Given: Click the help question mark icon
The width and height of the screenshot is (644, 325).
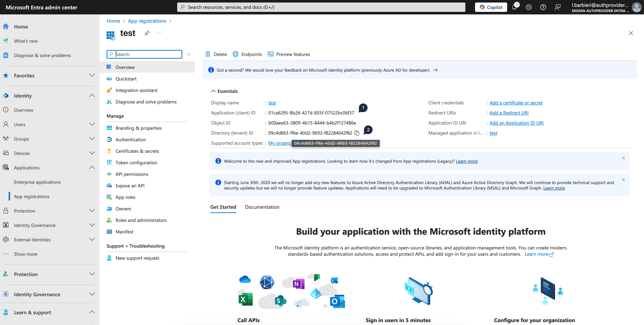Looking at the screenshot, I should pyautogui.click(x=543, y=7).
